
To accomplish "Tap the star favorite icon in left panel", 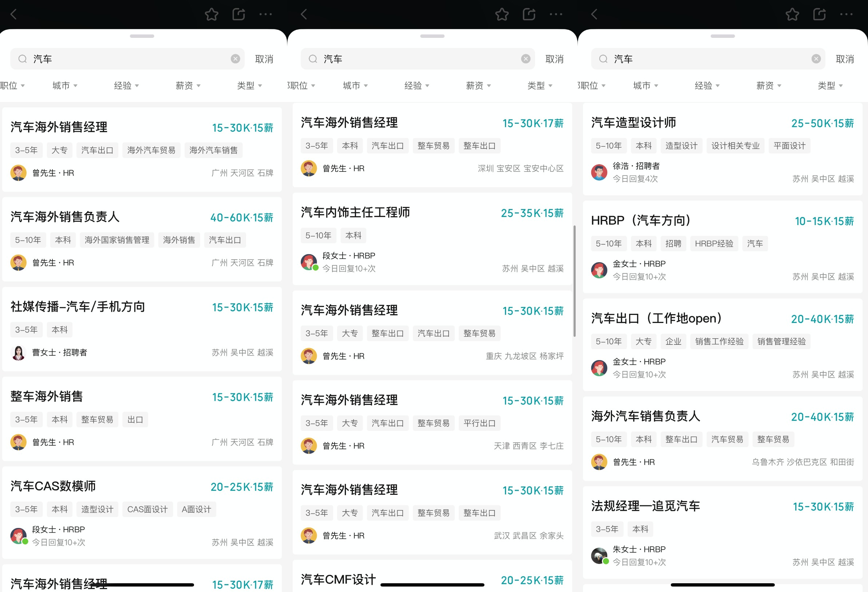I will [x=212, y=15].
